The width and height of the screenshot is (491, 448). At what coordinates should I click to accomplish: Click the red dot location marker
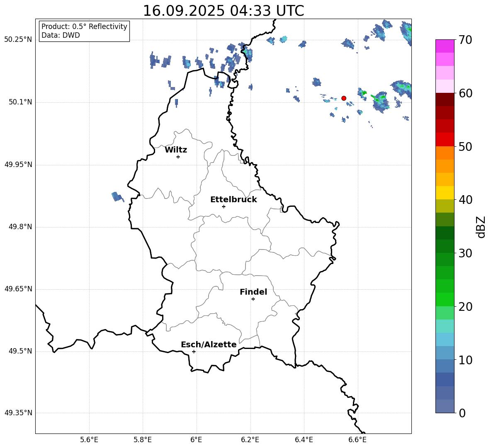tap(343, 98)
